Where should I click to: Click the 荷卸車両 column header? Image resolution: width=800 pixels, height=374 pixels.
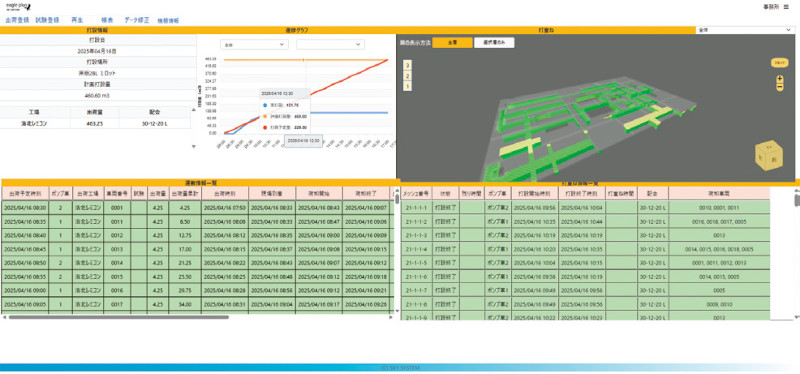(718, 193)
